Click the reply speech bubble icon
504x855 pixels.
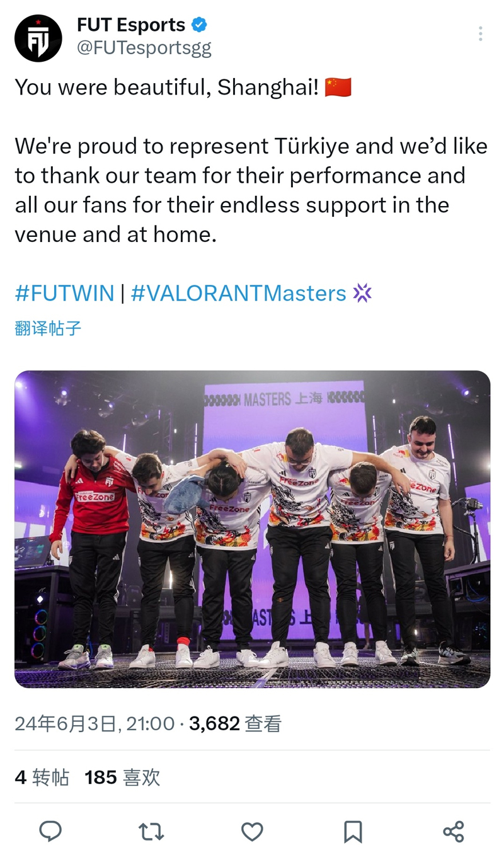tap(50, 831)
